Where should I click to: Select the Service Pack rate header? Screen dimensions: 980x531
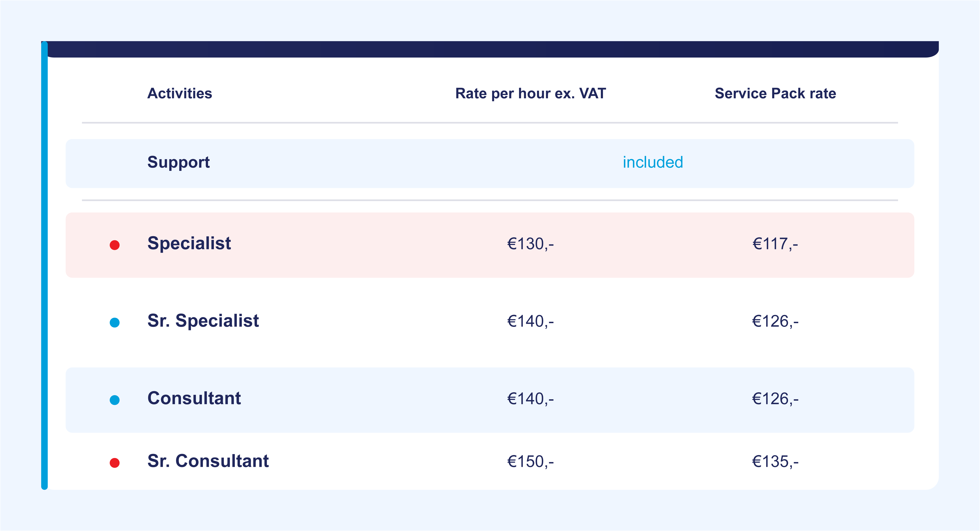[x=775, y=94]
